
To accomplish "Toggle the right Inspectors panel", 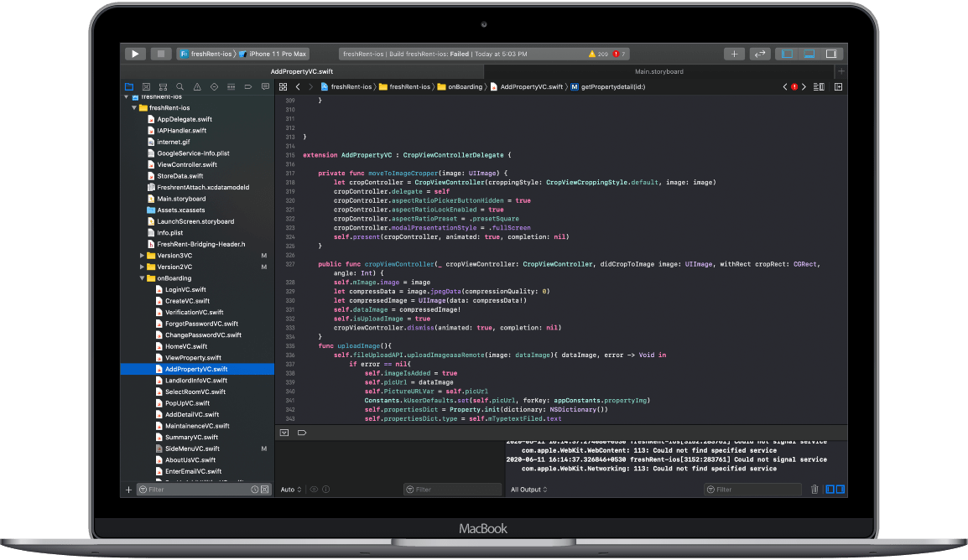I will pos(831,54).
